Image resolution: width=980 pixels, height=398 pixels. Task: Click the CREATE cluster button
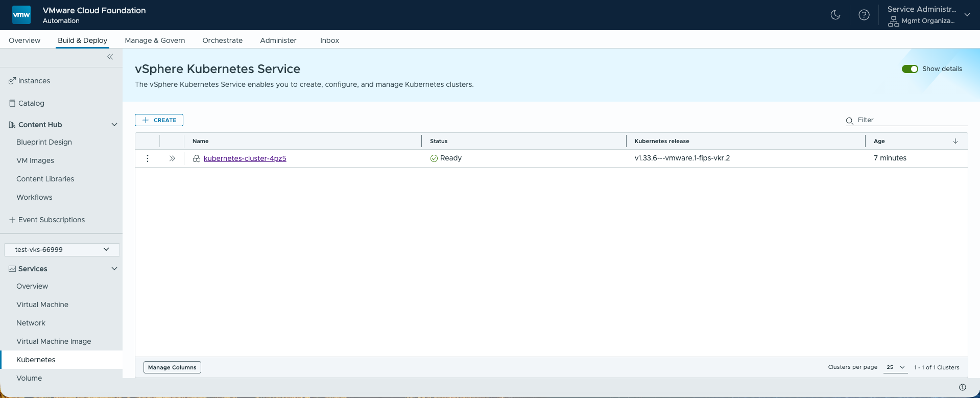[x=159, y=120]
